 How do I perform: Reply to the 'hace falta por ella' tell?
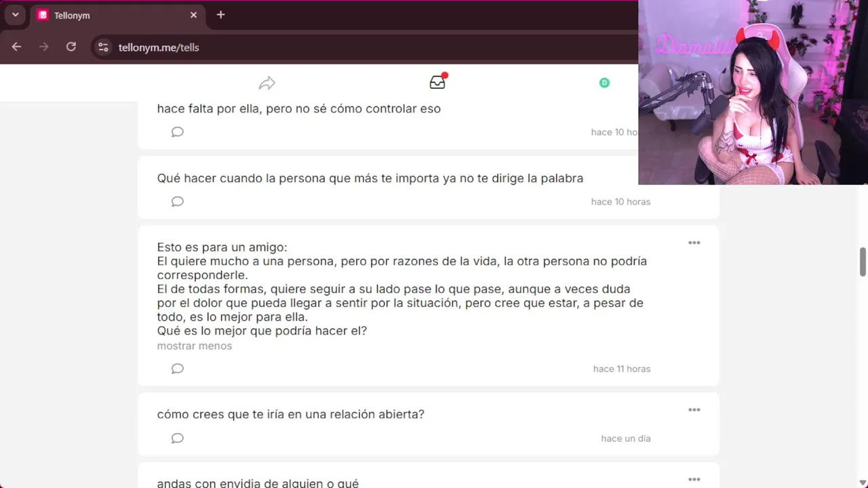(178, 132)
